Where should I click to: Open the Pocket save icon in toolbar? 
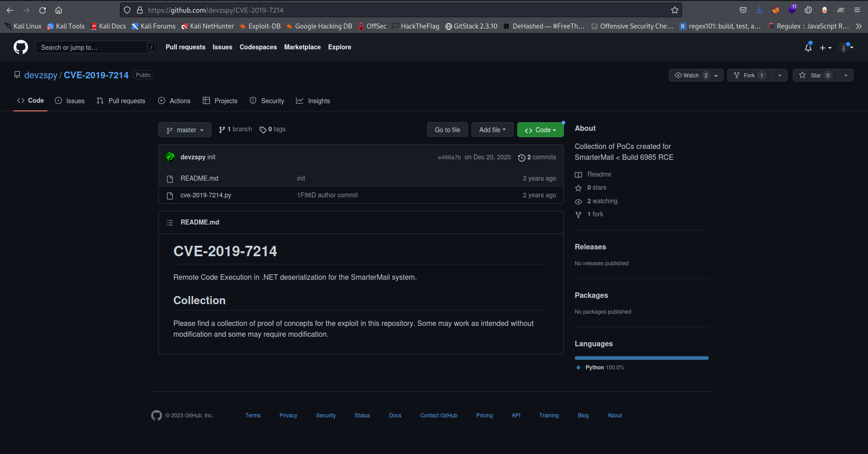tap(743, 10)
